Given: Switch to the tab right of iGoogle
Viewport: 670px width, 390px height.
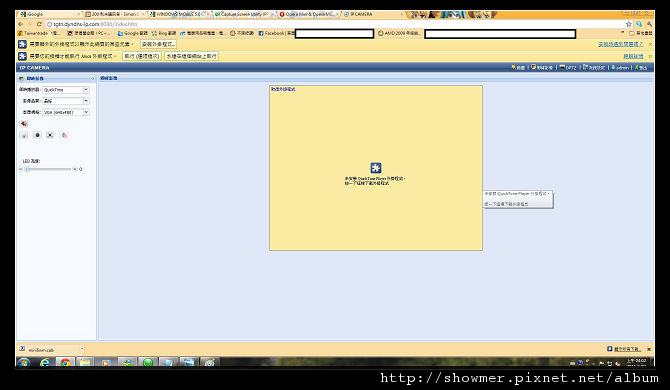Looking at the screenshot, I should tap(114, 14).
